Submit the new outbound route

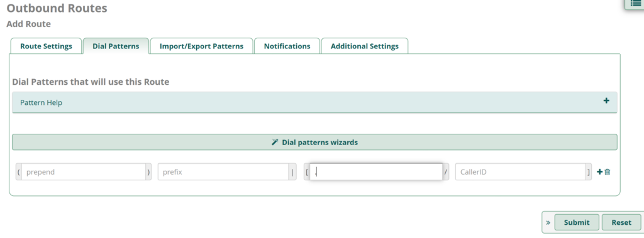tap(577, 222)
